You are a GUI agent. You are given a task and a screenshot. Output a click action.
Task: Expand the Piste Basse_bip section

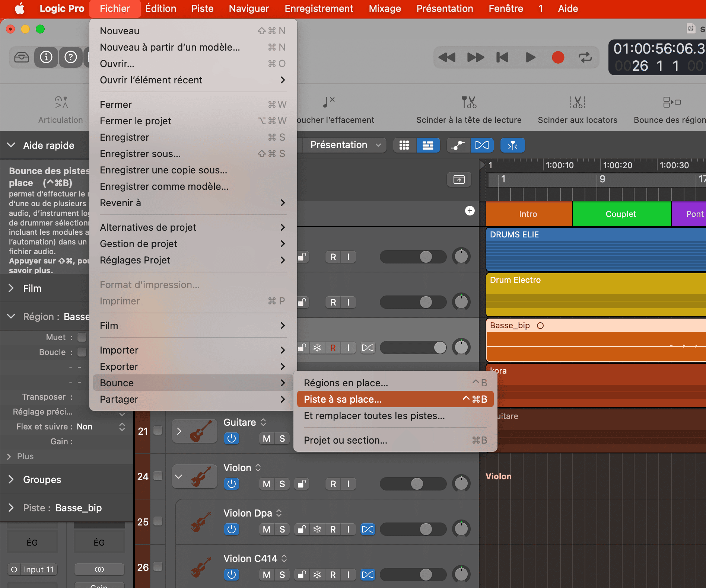point(11,508)
